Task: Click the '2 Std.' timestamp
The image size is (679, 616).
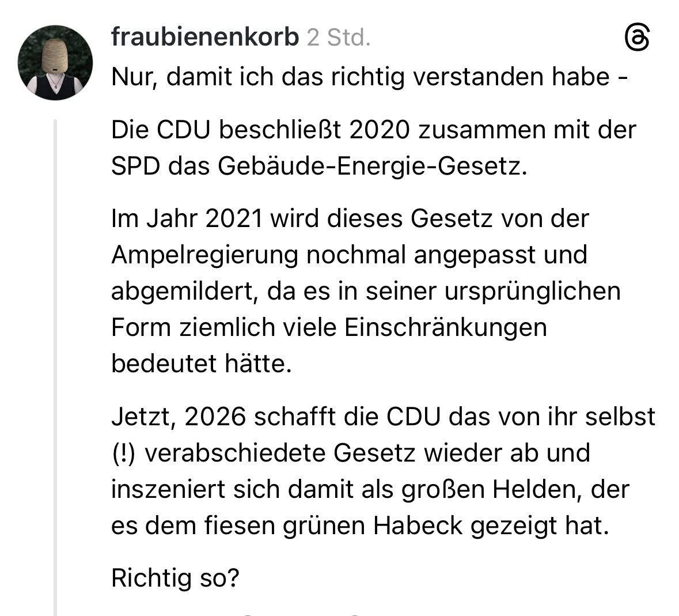Action: coord(339,38)
